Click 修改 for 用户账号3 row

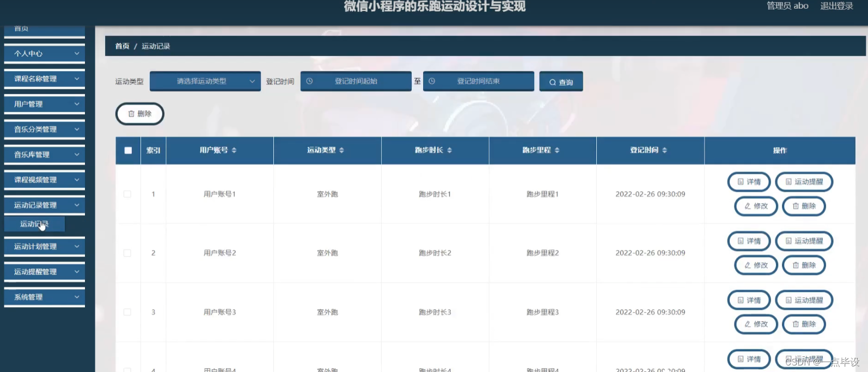pos(756,324)
